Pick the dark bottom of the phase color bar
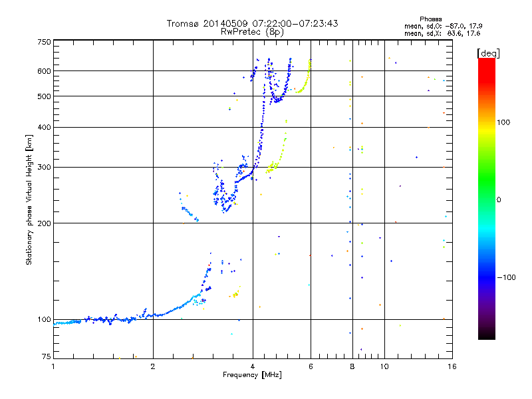 click(x=487, y=332)
